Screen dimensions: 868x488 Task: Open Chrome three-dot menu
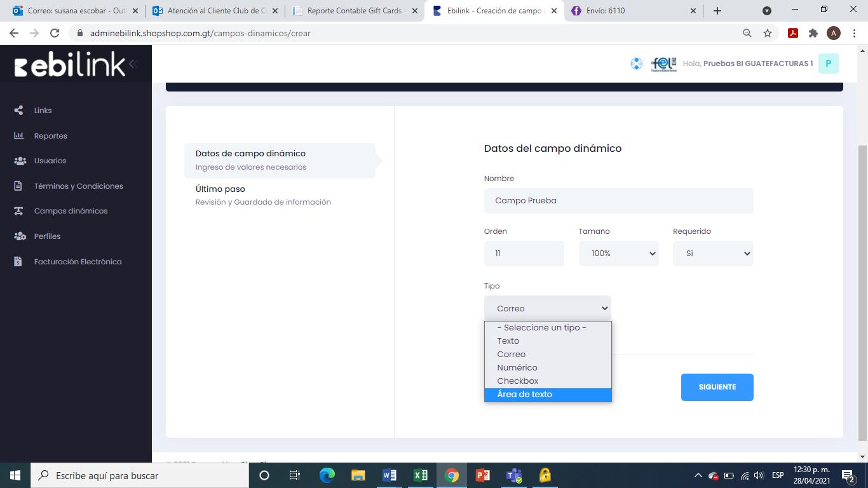[x=854, y=33]
